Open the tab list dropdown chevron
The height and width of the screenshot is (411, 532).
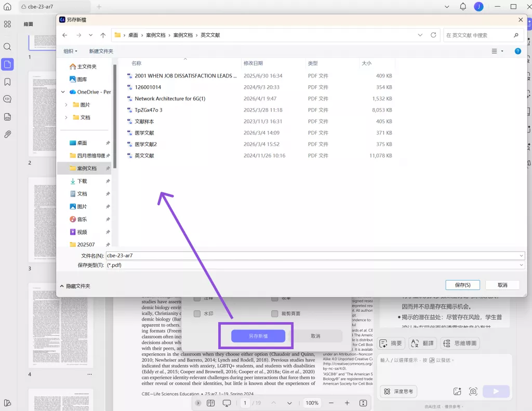click(446, 6)
